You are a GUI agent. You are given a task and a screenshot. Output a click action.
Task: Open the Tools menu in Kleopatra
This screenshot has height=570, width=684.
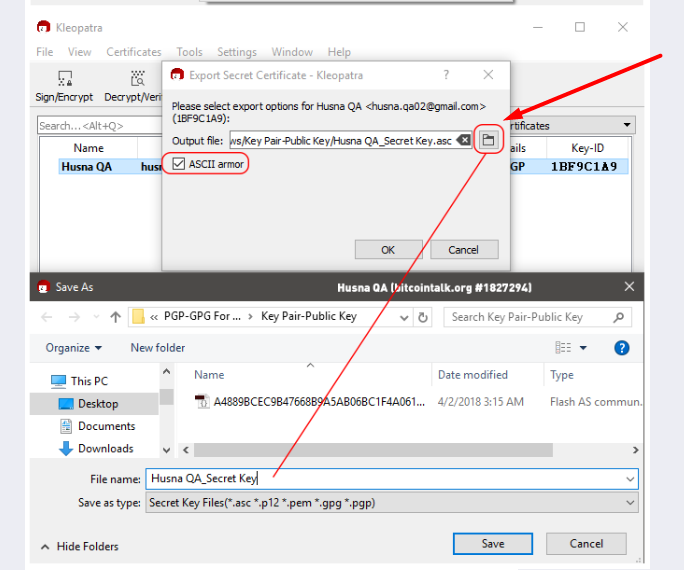[x=189, y=52]
